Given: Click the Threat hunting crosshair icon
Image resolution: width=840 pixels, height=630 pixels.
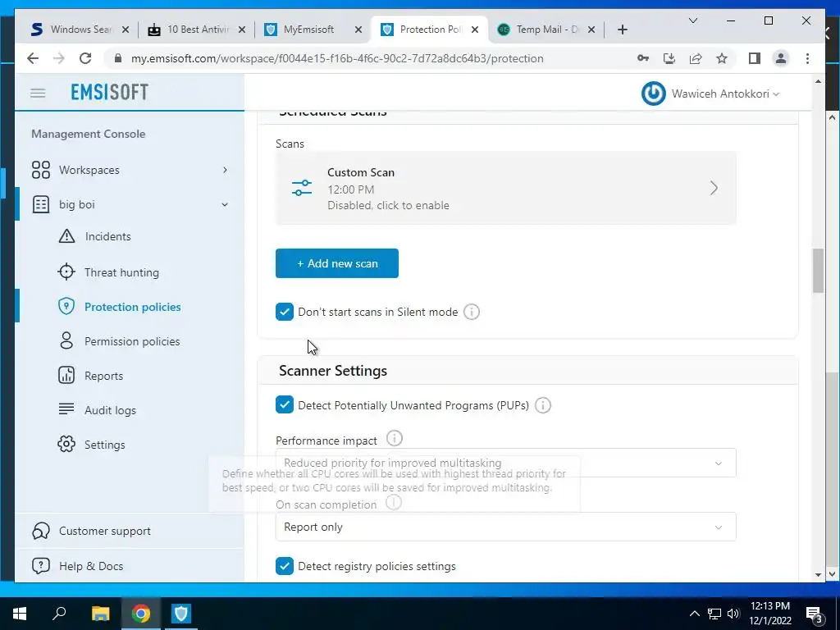Looking at the screenshot, I should click(x=66, y=272).
